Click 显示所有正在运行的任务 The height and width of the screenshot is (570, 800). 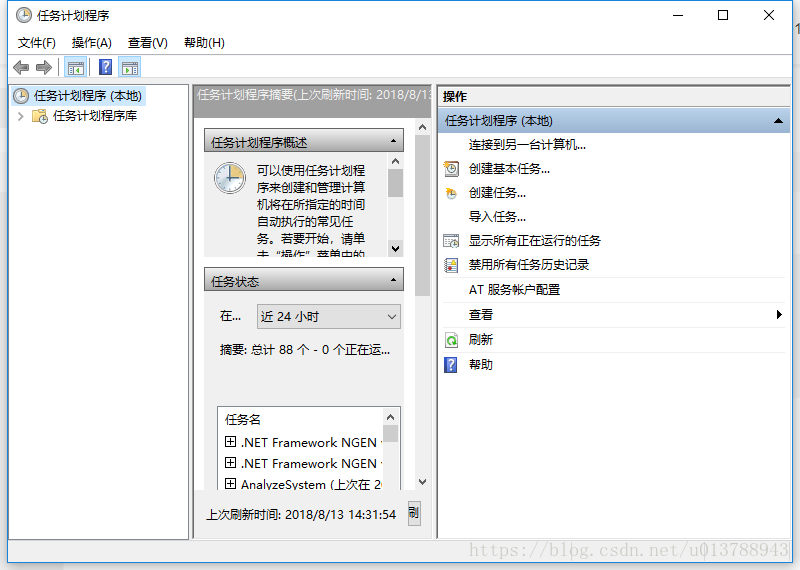point(535,241)
